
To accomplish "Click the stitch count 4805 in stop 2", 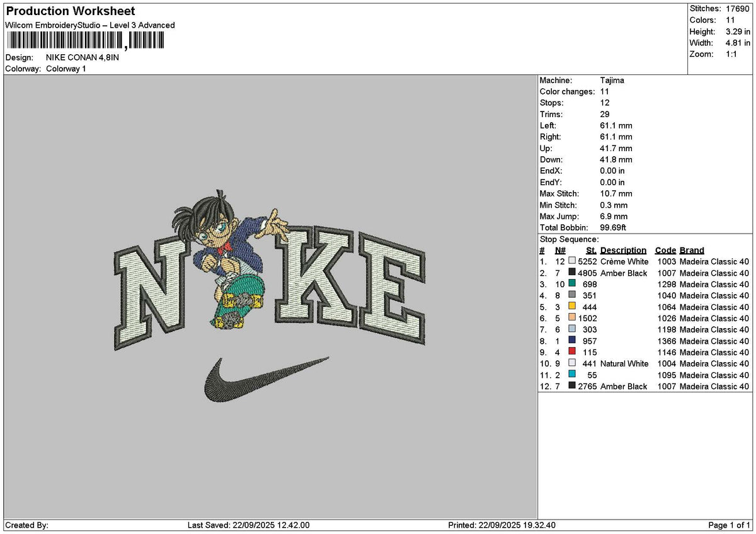I will click(x=587, y=273).
